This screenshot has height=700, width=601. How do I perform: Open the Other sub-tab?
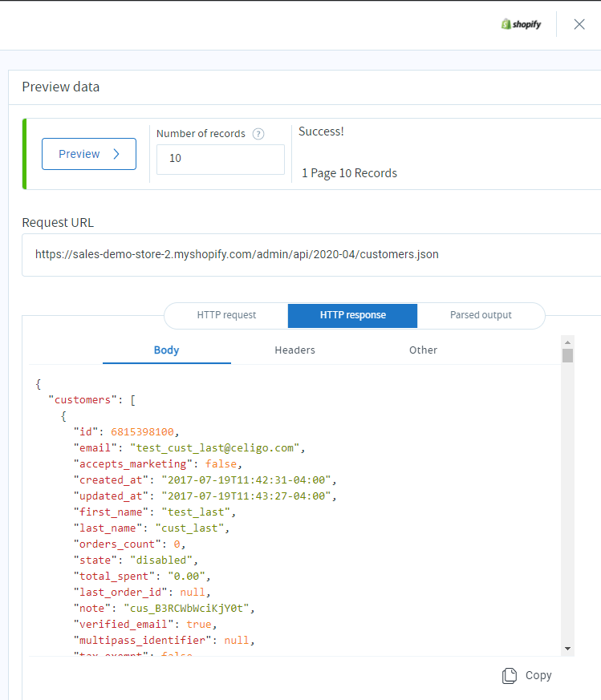[423, 350]
